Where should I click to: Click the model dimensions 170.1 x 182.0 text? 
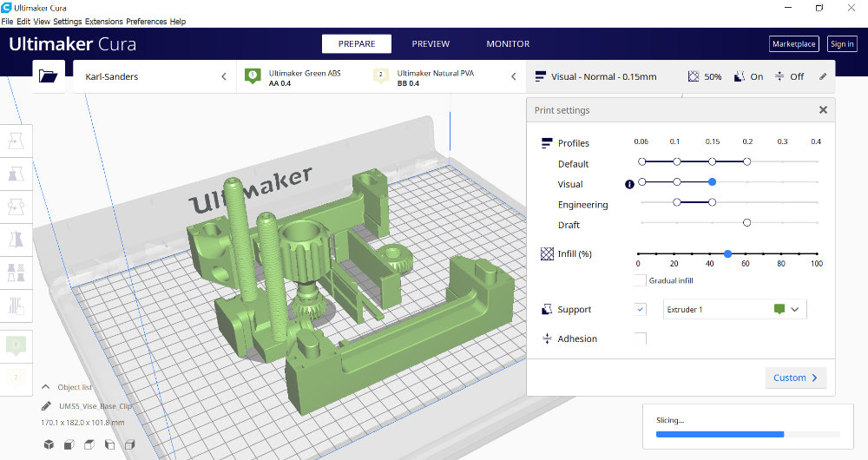click(82, 423)
